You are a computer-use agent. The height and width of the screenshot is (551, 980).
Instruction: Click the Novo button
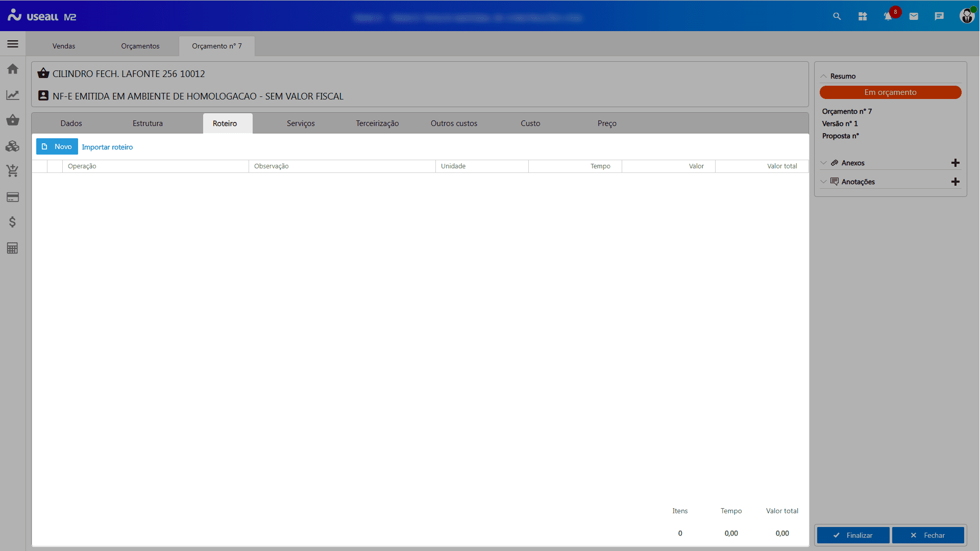[x=57, y=146]
